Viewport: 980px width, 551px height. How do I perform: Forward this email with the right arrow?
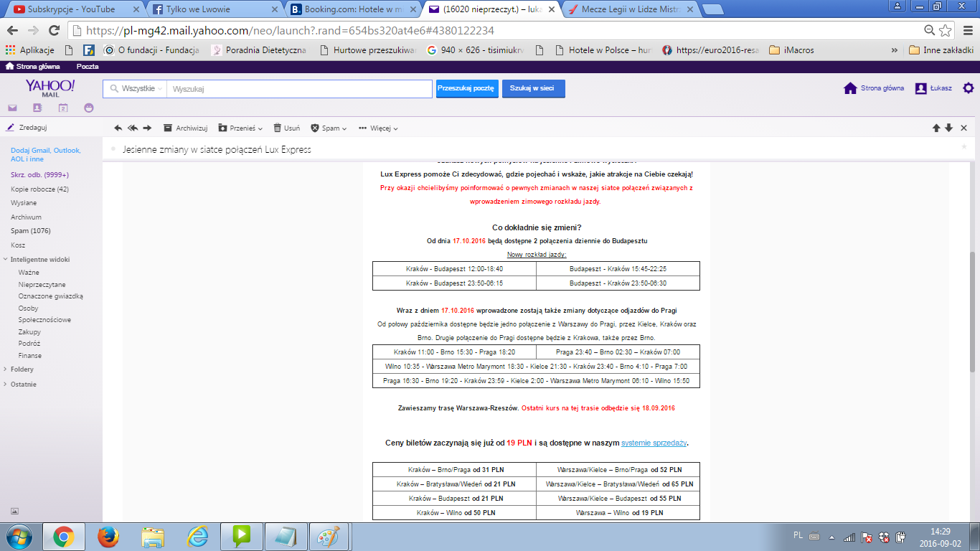[x=147, y=128]
